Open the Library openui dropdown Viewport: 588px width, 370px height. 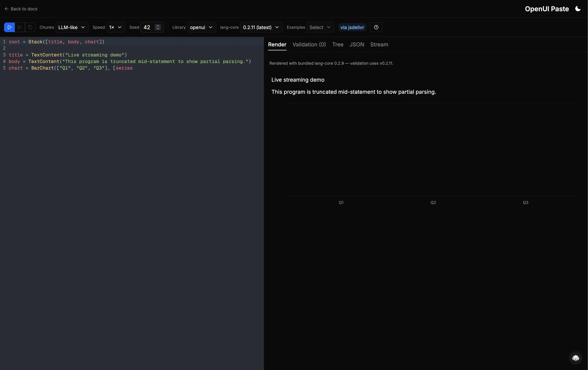(201, 27)
